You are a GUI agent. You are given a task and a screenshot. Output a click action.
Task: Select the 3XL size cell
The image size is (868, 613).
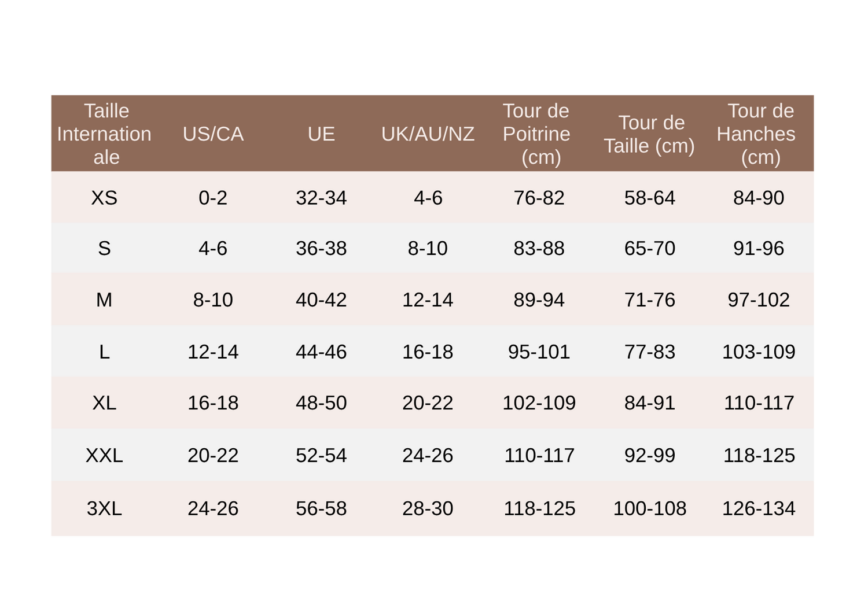click(x=104, y=508)
